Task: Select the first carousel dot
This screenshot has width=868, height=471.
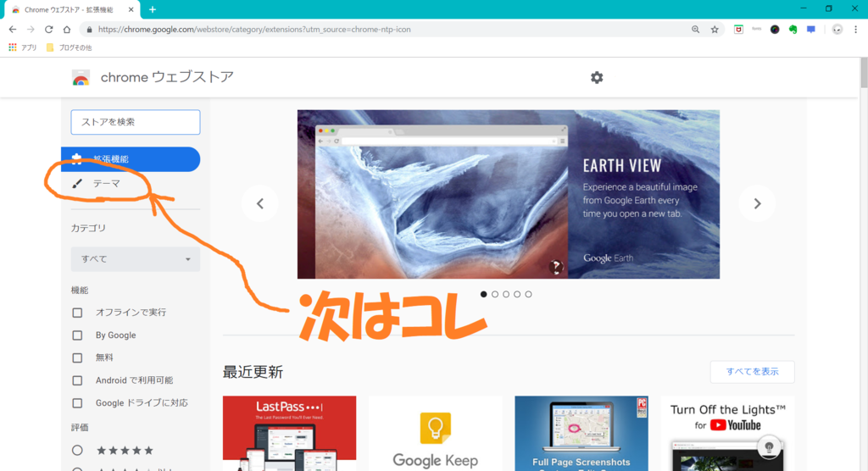Action: (x=484, y=295)
